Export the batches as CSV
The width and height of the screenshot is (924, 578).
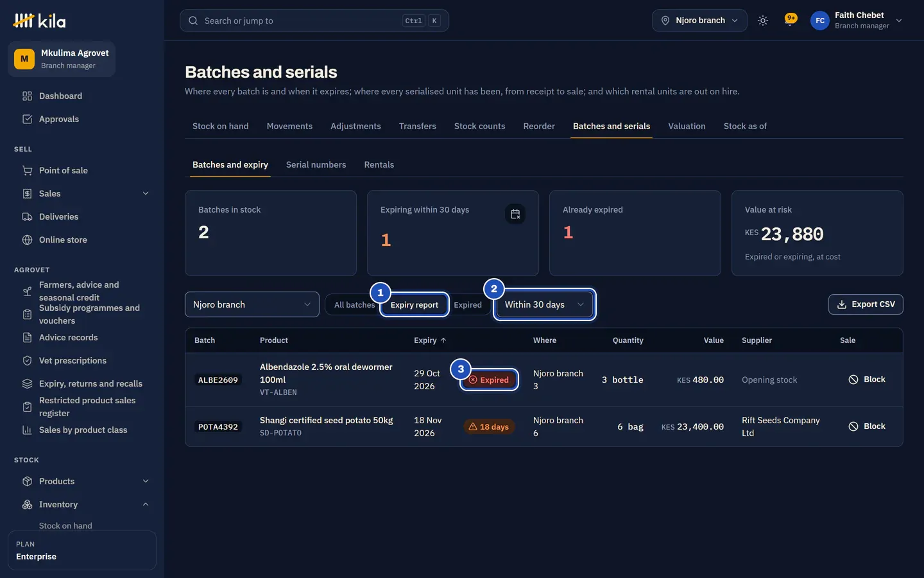(x=866, y=304)
